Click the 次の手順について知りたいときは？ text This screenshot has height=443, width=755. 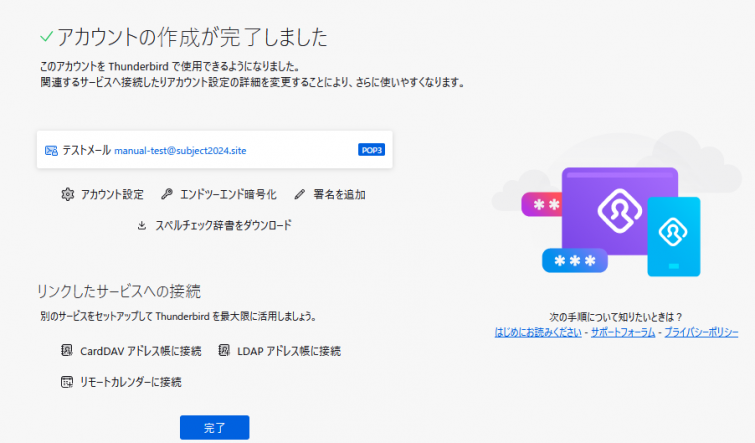click(x=616, y=317)
